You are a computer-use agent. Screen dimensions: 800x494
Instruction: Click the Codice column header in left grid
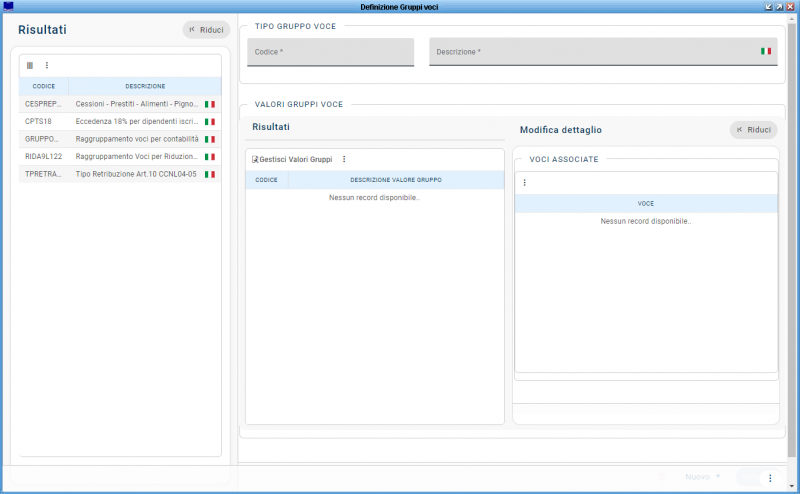44,86
